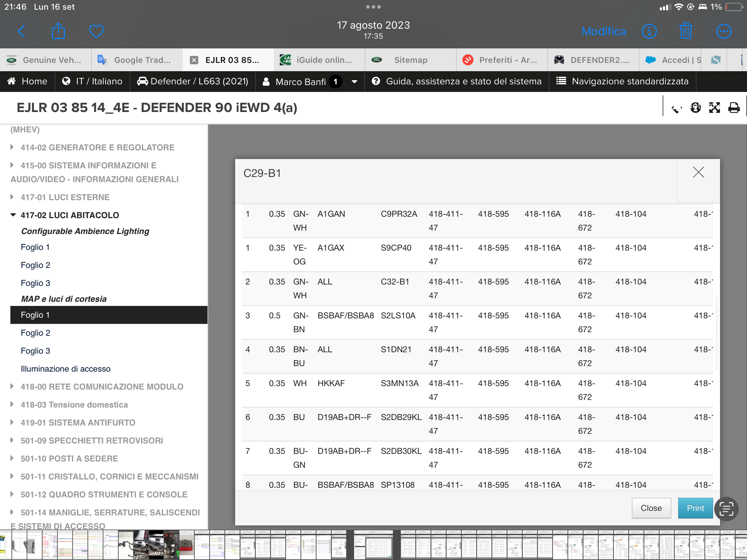The image size is (747, 560).
Task: Open Navigazione standardizzata menu
Action: [x=622, y=81]
